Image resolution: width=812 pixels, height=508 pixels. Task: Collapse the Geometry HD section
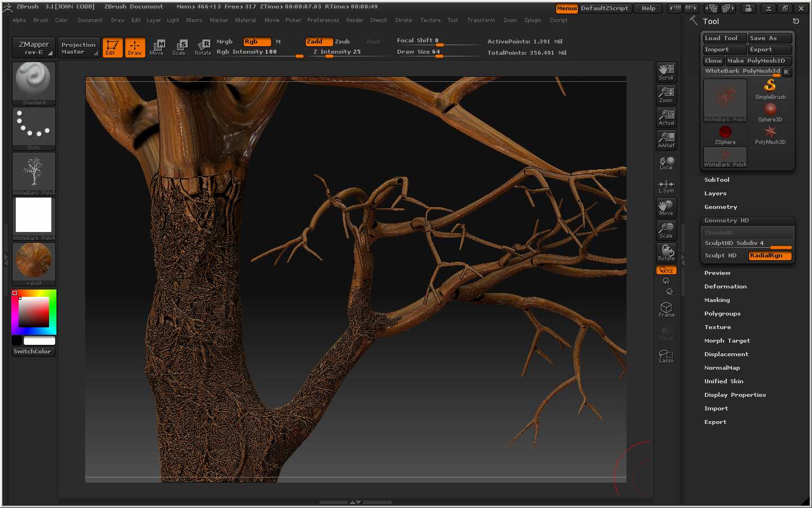[726, 221]
